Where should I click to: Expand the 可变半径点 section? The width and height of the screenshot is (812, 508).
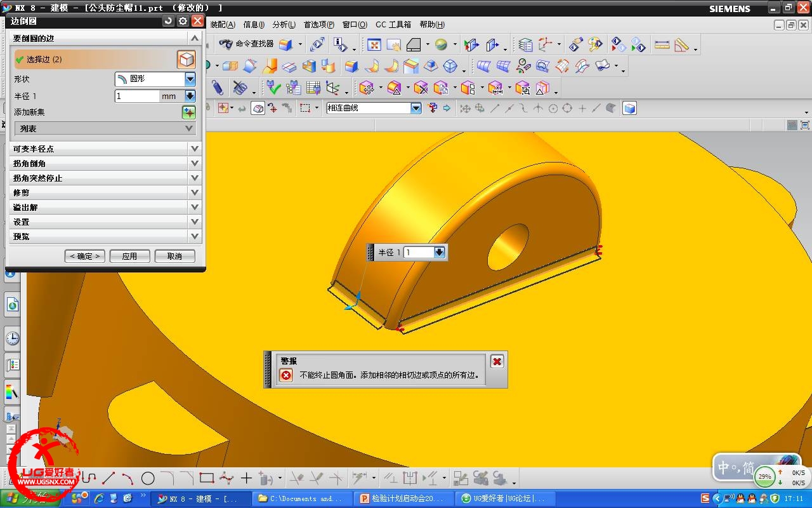point(105,149)
